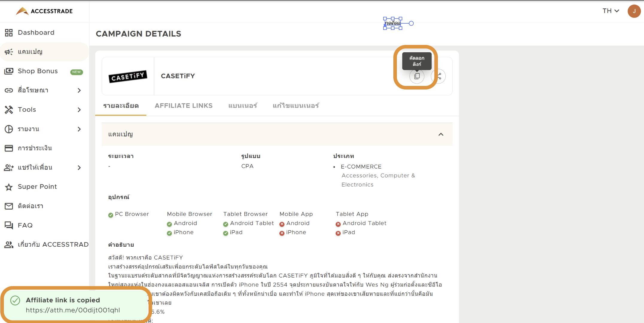
Task: Click the share-with-friends person icon
Action: [x=9, y=168]
